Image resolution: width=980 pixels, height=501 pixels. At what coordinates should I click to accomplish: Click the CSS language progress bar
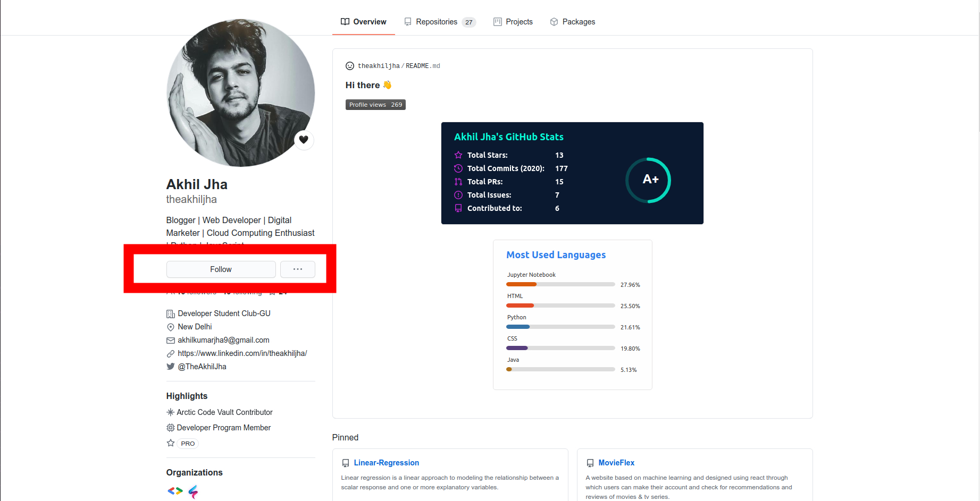pos(560,348)
